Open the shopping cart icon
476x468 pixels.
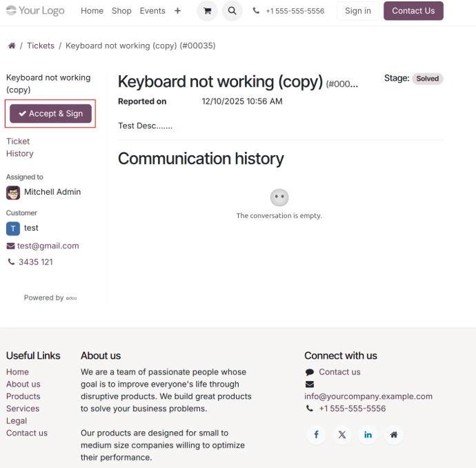pos(207,11)
